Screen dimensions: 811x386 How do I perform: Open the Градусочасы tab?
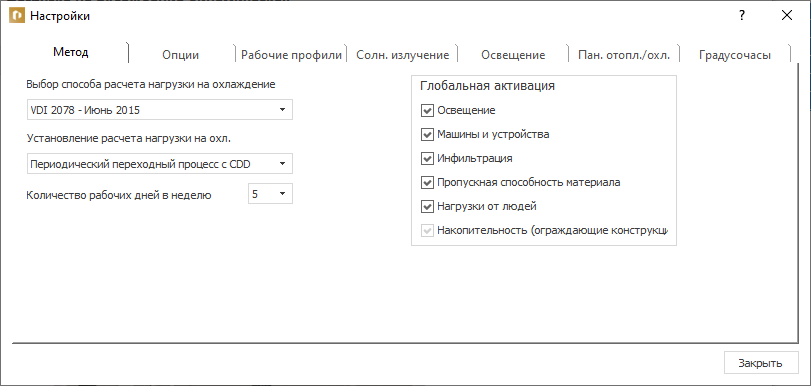pos(735,55)
